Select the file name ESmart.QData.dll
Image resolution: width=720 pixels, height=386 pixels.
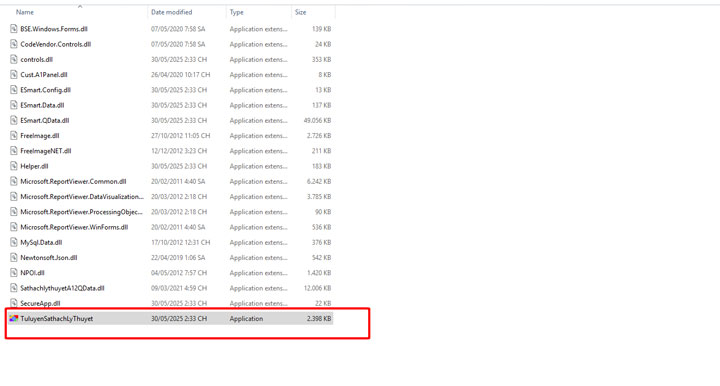click(x=45, y=120)
